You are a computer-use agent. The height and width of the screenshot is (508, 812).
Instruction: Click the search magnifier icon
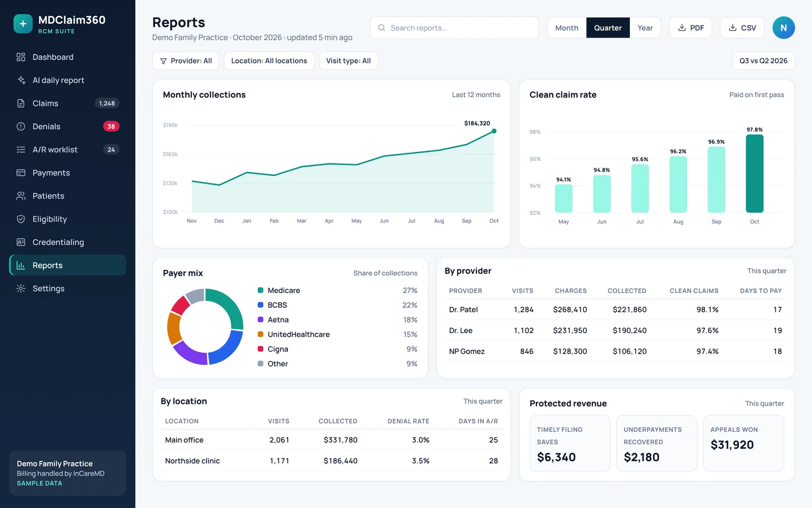coord(382,28)
